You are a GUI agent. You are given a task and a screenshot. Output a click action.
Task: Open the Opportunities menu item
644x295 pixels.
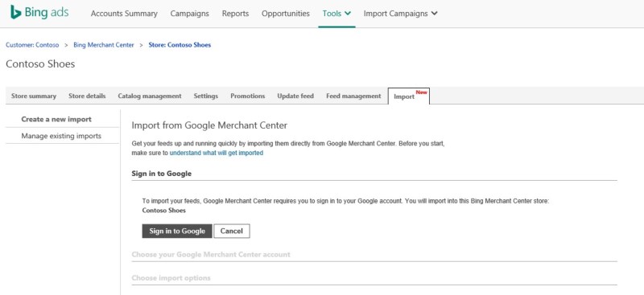[286, 14]
